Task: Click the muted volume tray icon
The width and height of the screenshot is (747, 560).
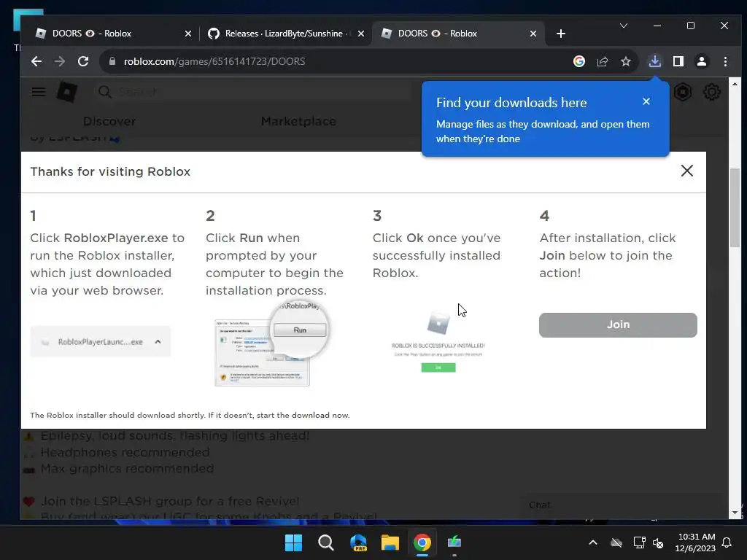Action: pyautogui.click(x=659, y=542)
